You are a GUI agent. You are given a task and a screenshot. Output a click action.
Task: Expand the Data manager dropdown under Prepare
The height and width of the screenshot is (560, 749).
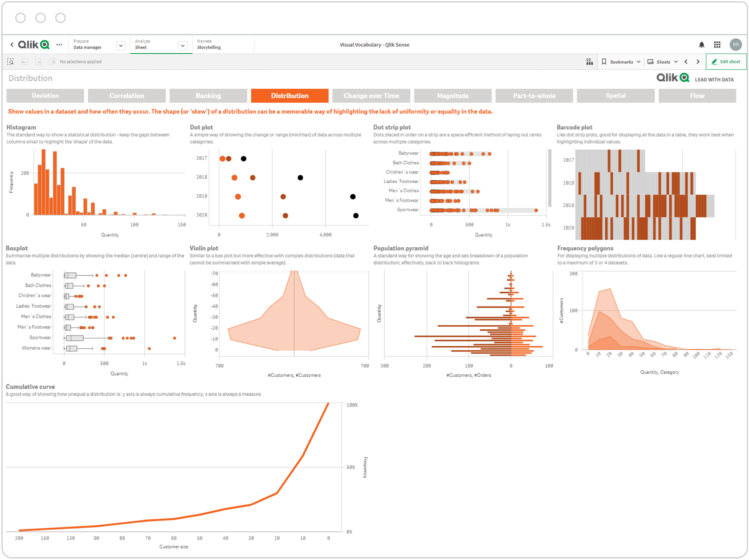click(x=121, y=45)
